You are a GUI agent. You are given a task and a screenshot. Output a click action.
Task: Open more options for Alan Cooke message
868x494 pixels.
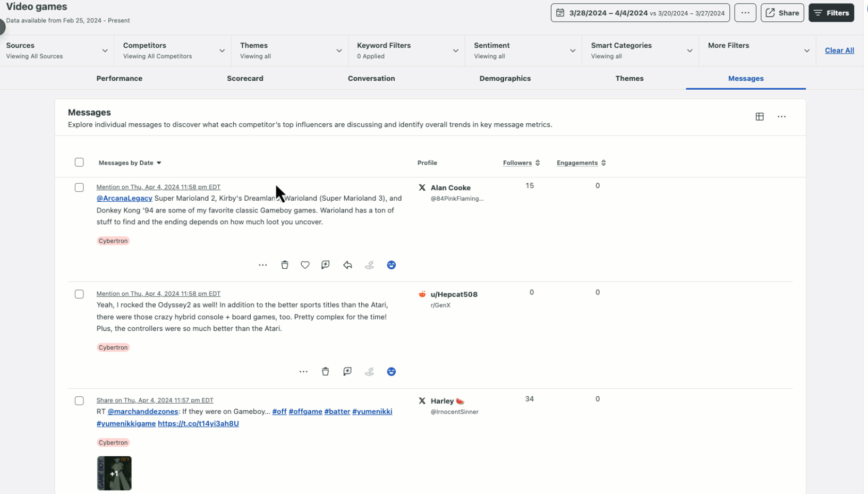(x=262, y=265)
